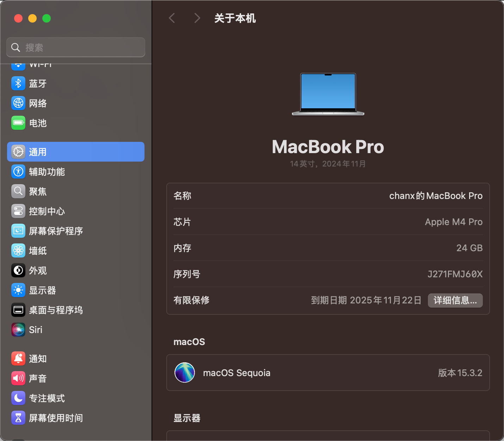The image size is (504, 441).
Task: Click the macOS Sequoia version row
Action: click(x=328, y=373)
